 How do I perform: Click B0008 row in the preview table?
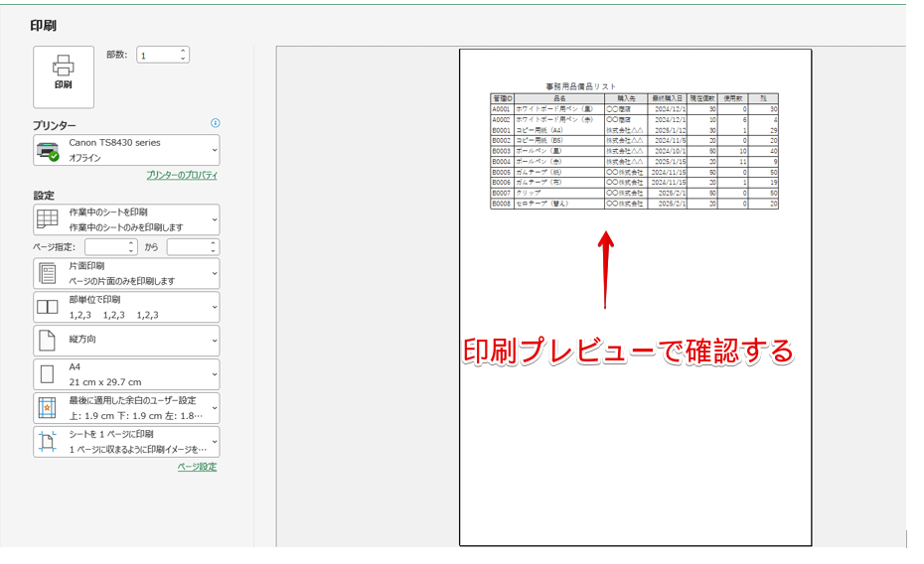(634, 204)
